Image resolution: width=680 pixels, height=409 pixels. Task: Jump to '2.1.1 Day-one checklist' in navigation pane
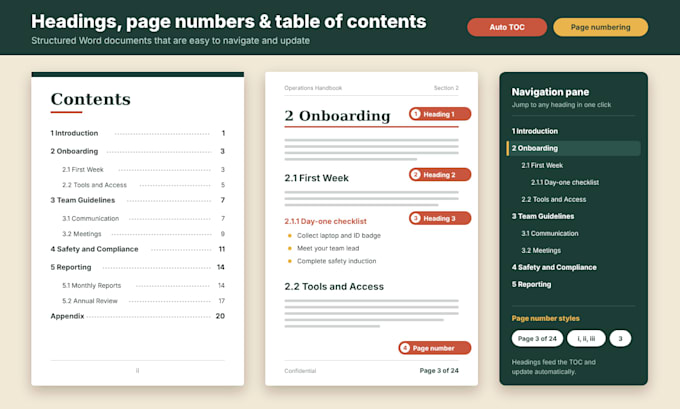click(565, 182)
